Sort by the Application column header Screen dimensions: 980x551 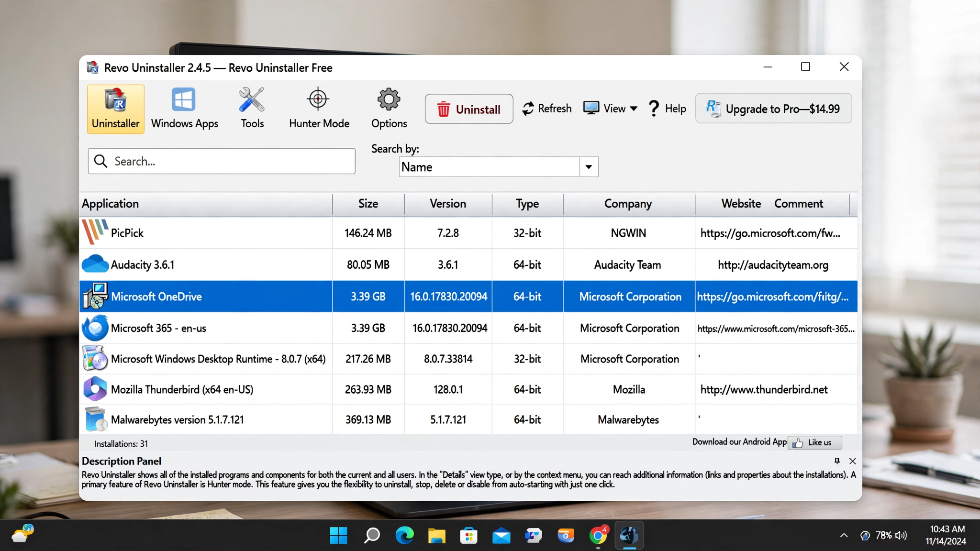click(206, 204)
